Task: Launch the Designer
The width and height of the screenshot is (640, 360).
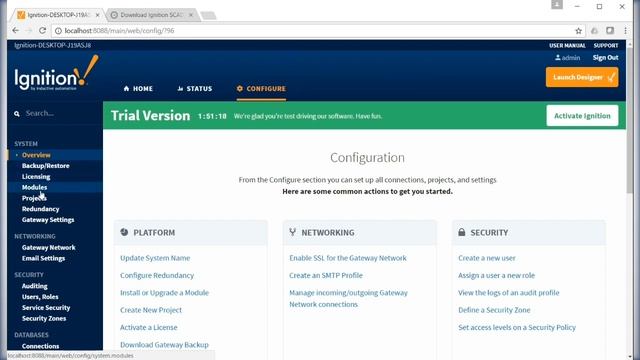Action: (582, 77)
